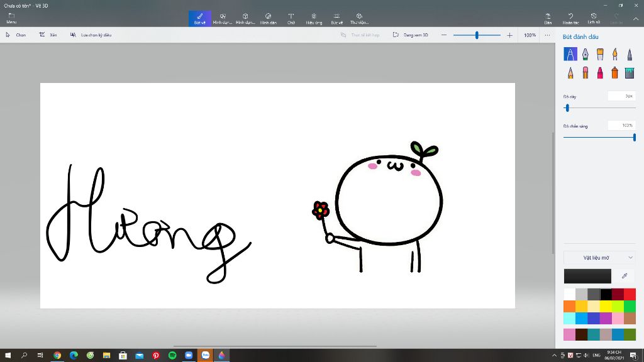This screenshot has height=362, width=644.
Task: Select the Pixel pen tool
Action: pyautogui.click(x=630, y=54)
